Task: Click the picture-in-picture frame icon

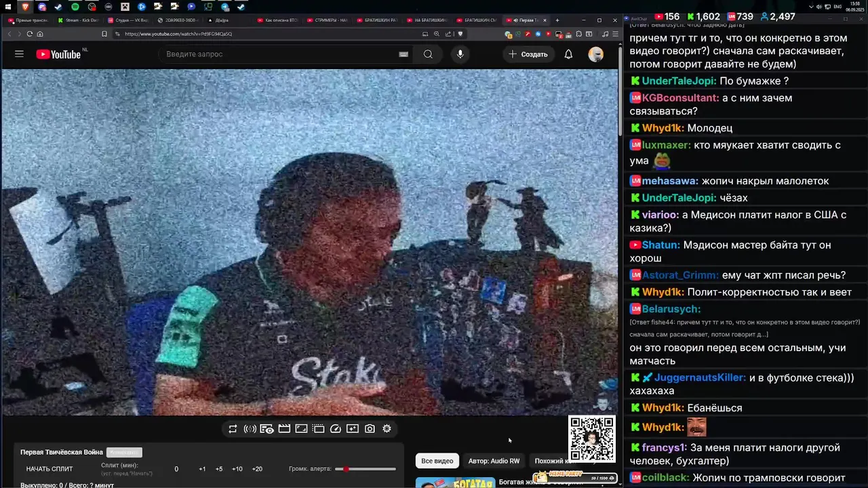Action: (x=301, y=429)
